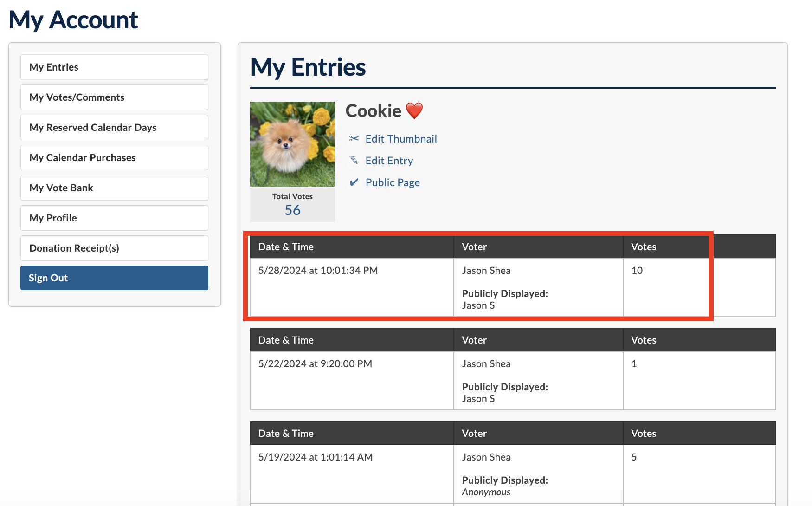Select My Entries in sidebar menu
The width and height of the screenshot is (812, 506).
[x=114, y=67]
